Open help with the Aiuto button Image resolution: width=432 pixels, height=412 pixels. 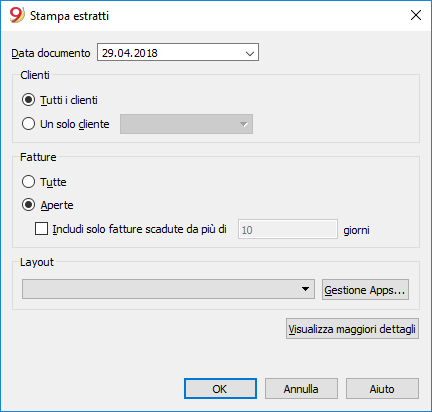(382, 389)
